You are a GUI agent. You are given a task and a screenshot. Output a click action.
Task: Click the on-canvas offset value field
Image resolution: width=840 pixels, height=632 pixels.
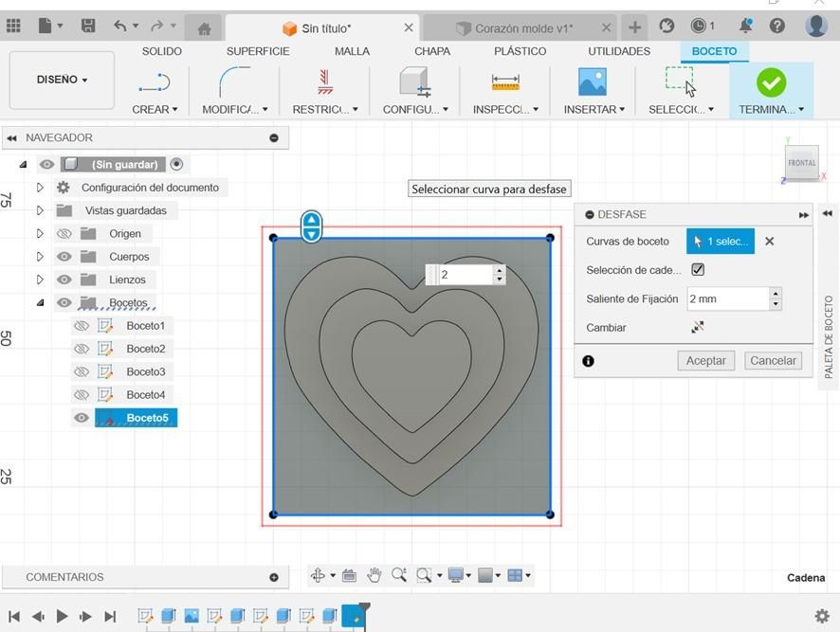click(x=466, y=275)
